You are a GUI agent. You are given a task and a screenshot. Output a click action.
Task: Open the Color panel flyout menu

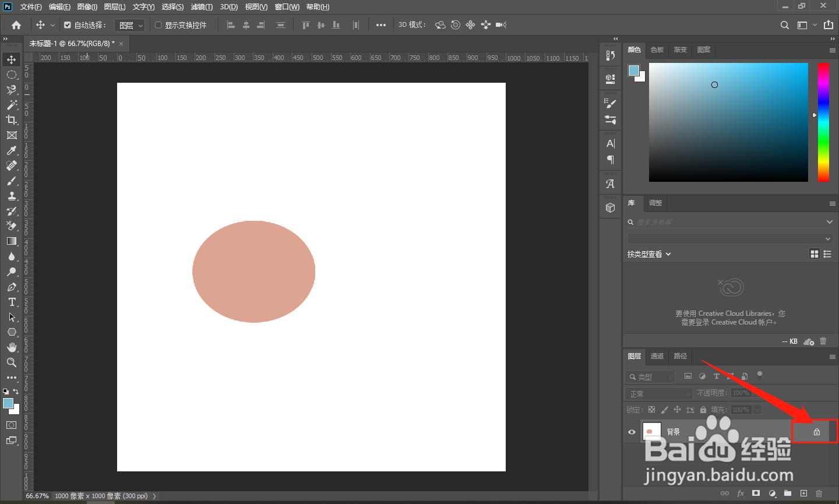click(832, 50)
